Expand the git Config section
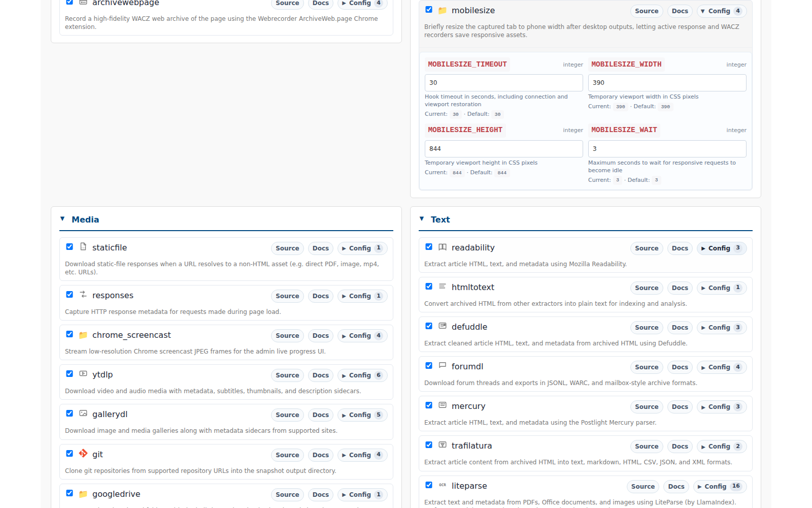 point(361,455)
